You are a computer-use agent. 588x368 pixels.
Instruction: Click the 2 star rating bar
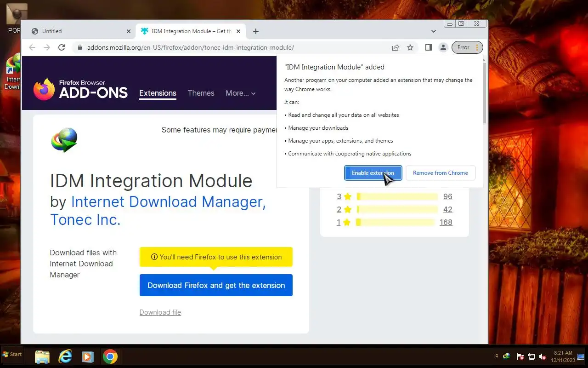pos(397,209)
